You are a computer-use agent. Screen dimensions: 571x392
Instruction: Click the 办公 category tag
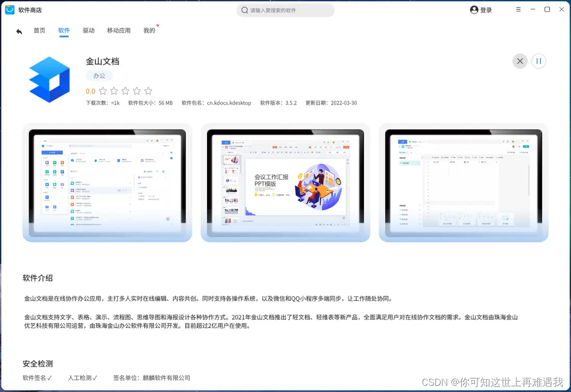99,75
